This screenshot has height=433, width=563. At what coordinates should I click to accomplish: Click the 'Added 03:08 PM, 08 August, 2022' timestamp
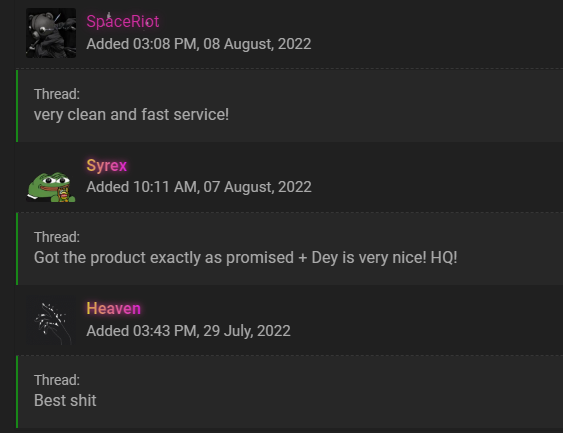[x=199, y=44]
